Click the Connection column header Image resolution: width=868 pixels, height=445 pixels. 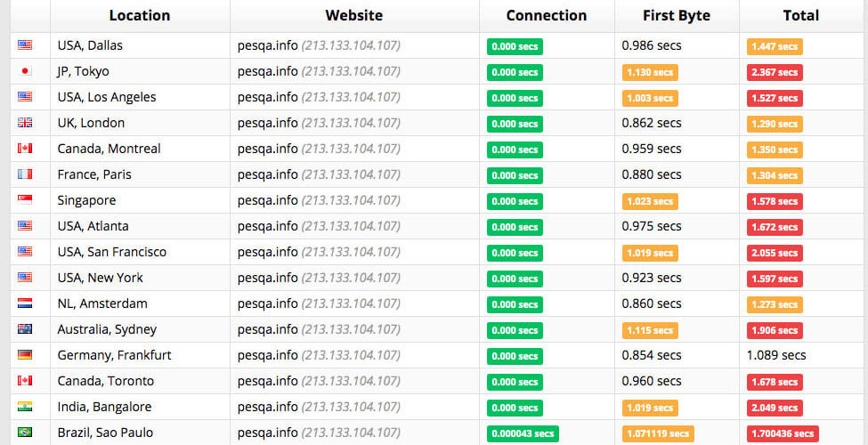[x=547, y=15]
